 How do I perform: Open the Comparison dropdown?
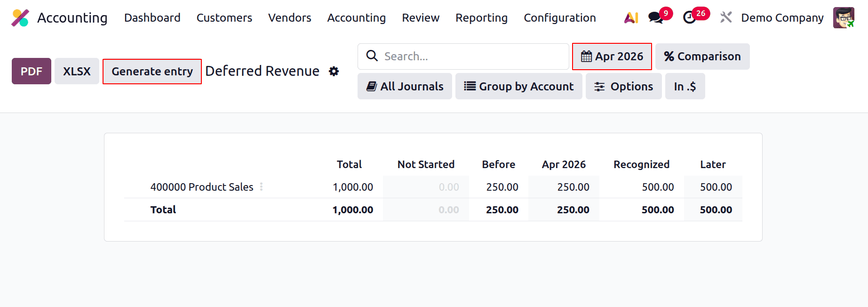[x=702, y=57]
